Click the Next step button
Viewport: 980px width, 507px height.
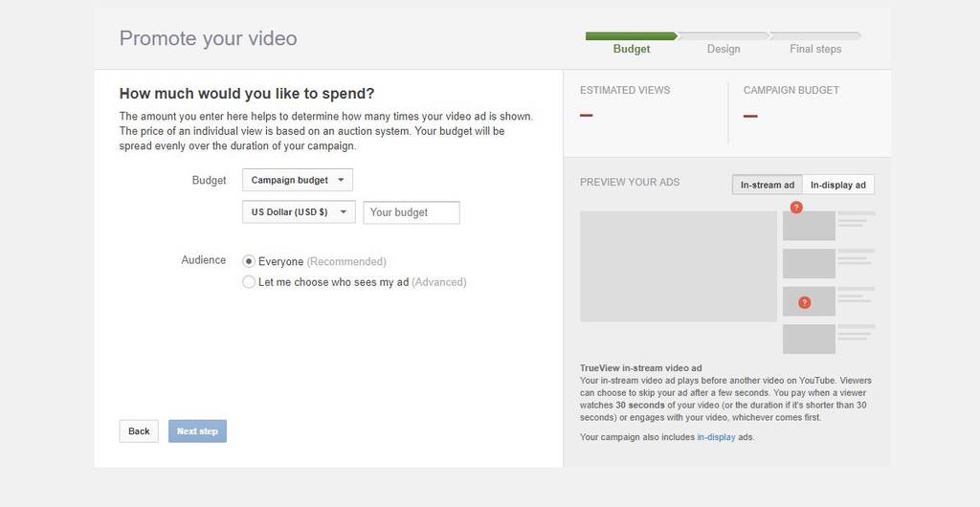[197, 430]
